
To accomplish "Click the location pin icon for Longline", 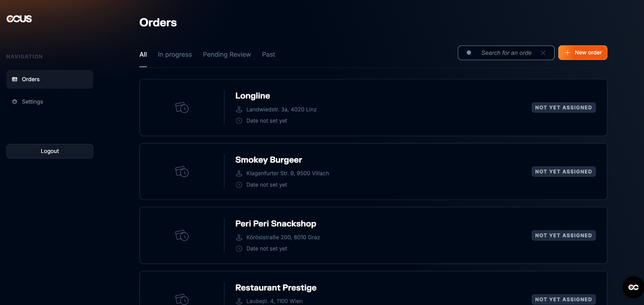I will (239, 109).
